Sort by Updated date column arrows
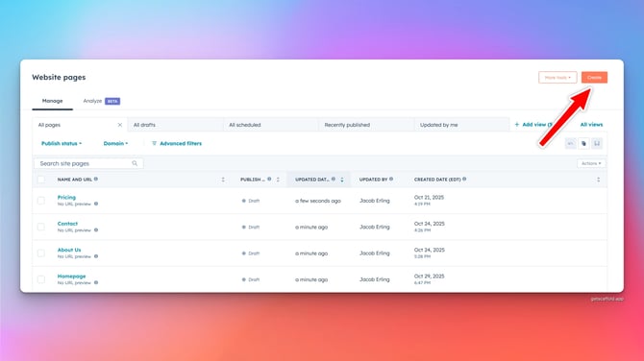This screenshot has width=644, height=361. pos(342,180)
